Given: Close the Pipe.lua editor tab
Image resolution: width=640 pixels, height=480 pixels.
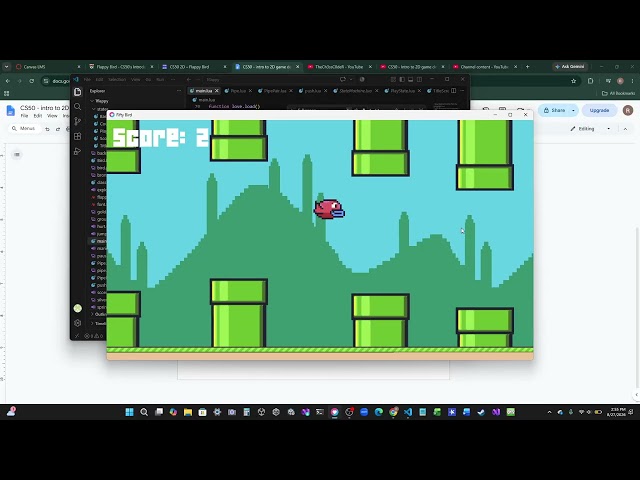Looking at the screenshot, I should click(x=250, y=91).
